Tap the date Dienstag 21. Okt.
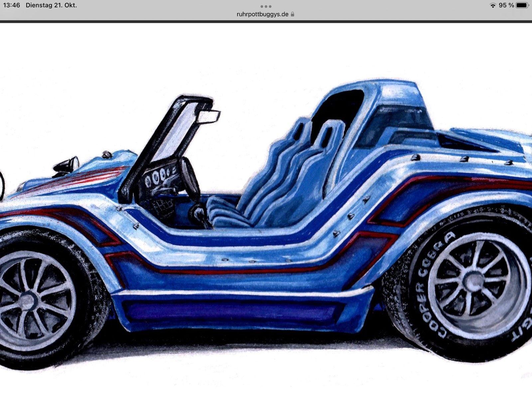Screen dimensions: 532x399 point(51,5)
